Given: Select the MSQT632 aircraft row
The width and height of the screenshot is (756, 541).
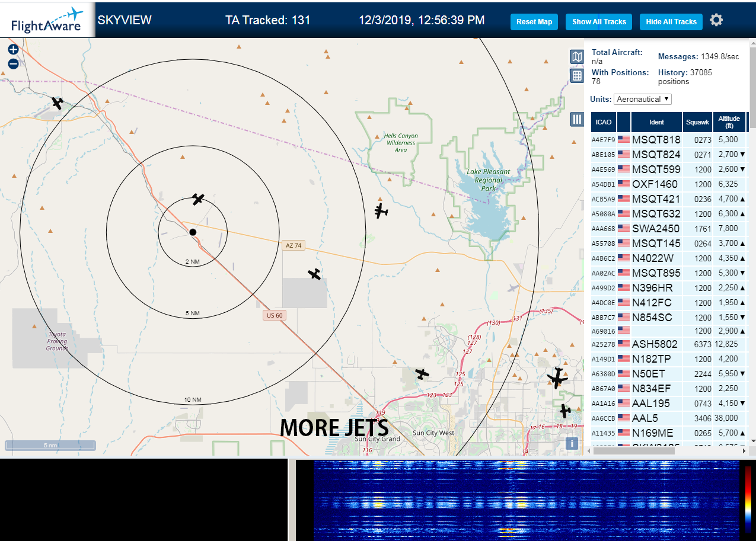Looking at the screenshot, I should [668, 214].
